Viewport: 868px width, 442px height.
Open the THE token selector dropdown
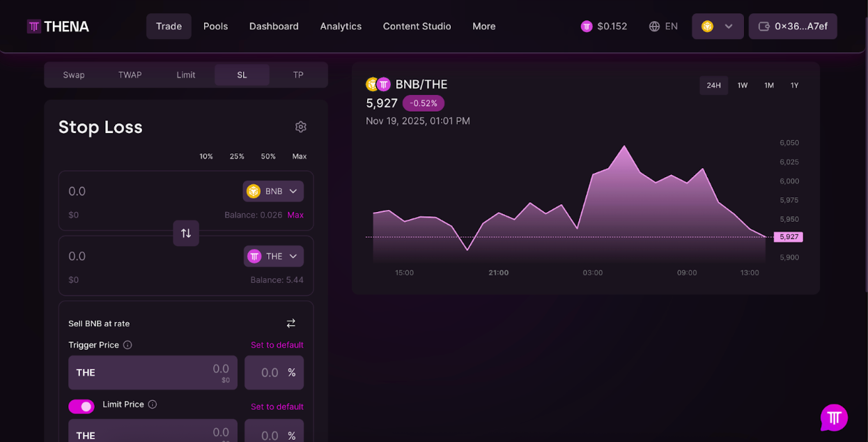(x=273, y=256)
